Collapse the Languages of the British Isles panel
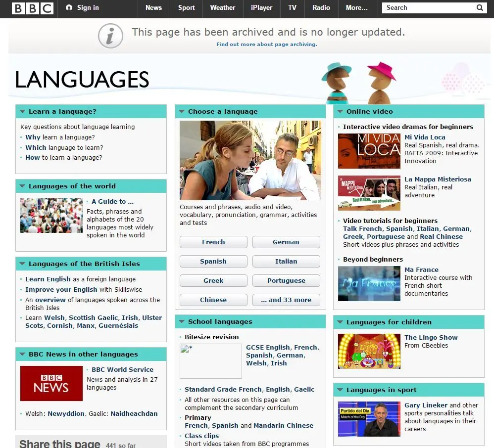The width and height of the screenshot is (494, 448). click(x=22, y=264)
